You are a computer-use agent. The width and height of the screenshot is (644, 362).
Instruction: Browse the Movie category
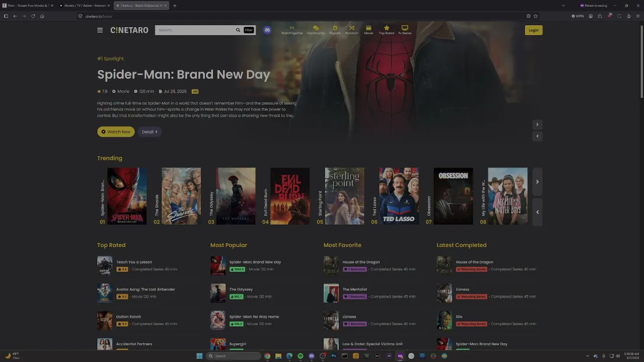coord(369,30)
